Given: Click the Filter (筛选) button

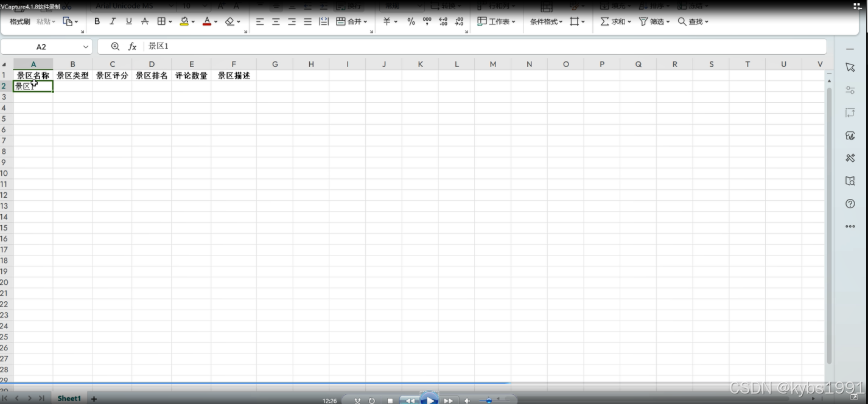Looking at the screenshot, I should click(x=654, y=21).
